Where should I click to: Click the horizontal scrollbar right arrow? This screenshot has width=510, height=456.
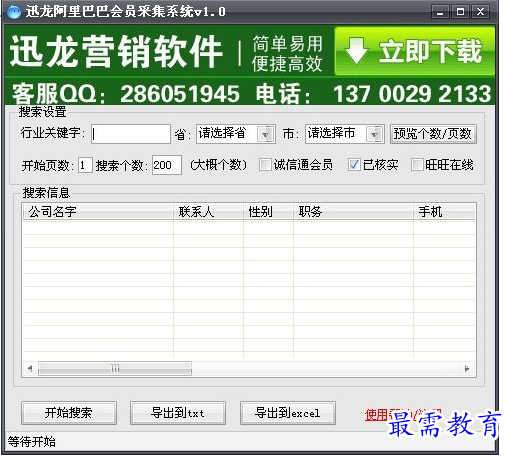coord(467,368)
